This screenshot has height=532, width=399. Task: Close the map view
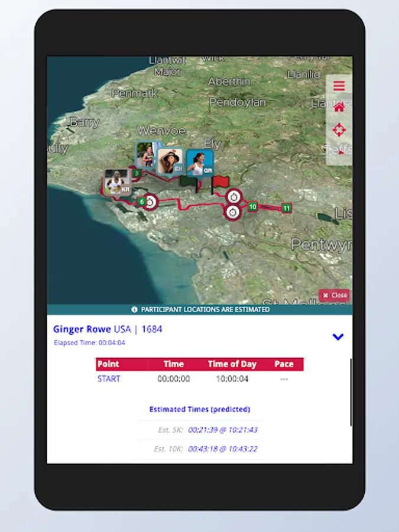point(334,295)
